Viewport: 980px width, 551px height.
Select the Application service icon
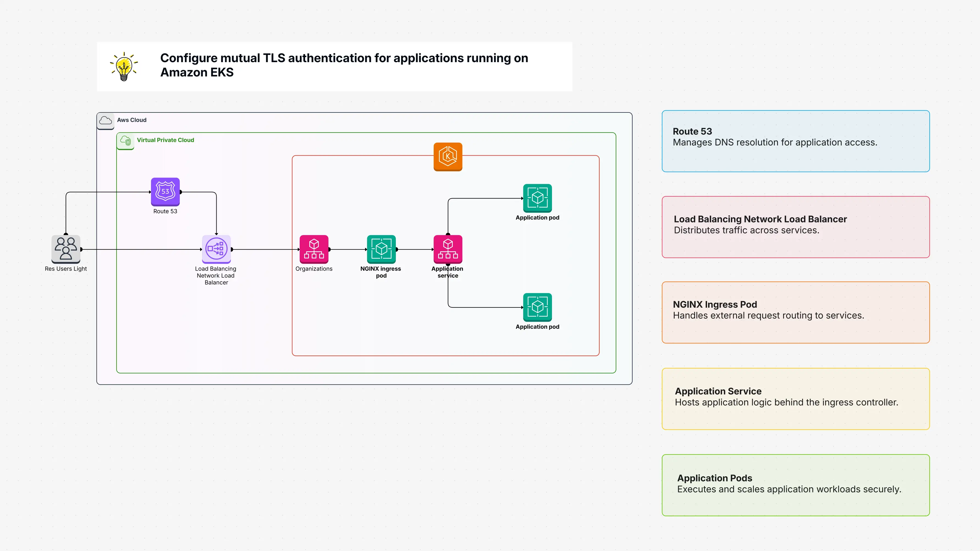pos(448,249)
